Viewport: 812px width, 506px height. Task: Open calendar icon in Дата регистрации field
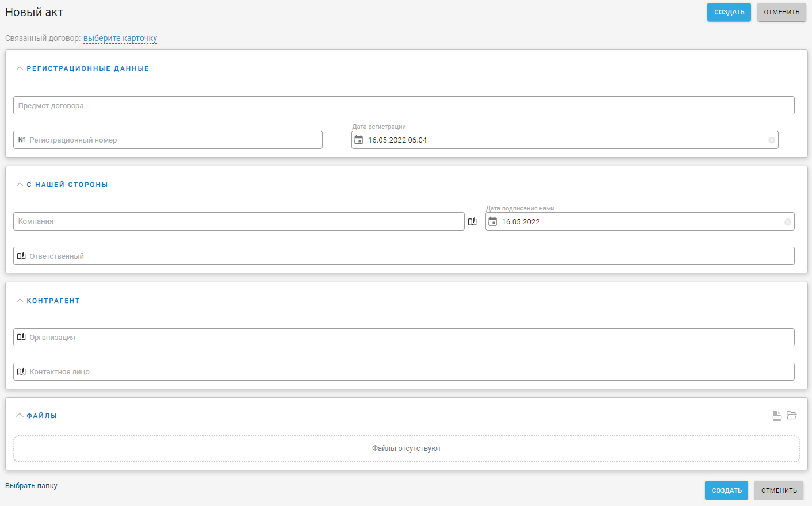click(358, 140)
